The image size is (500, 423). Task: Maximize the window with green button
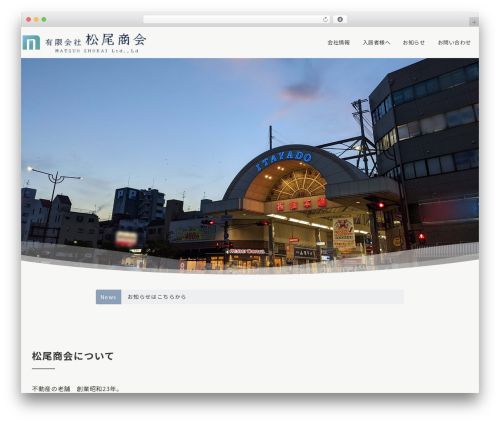tap(44, 20)
